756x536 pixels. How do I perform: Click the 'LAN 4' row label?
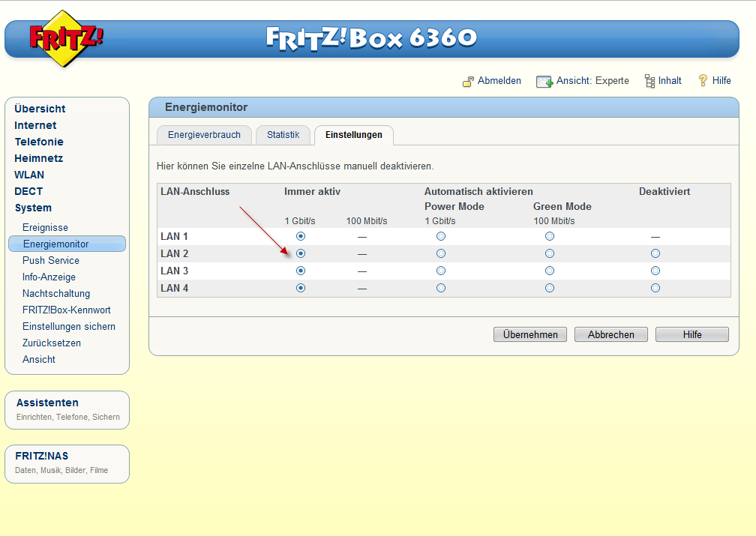point(174,289)
